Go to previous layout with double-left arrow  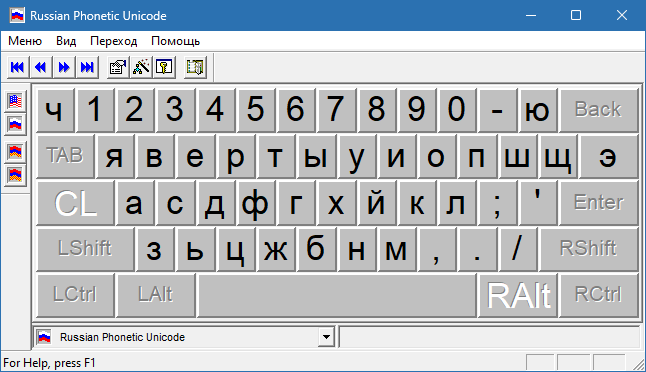(x=41, y=67)
